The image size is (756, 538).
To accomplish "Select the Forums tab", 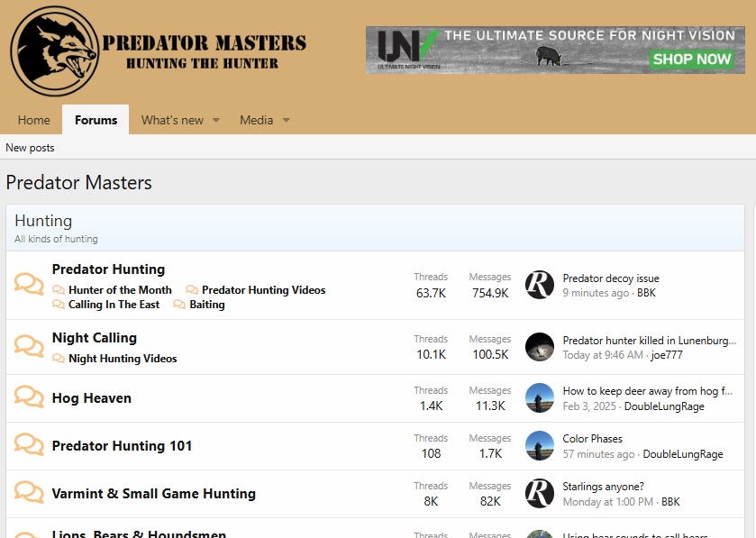I will (96, 121).
